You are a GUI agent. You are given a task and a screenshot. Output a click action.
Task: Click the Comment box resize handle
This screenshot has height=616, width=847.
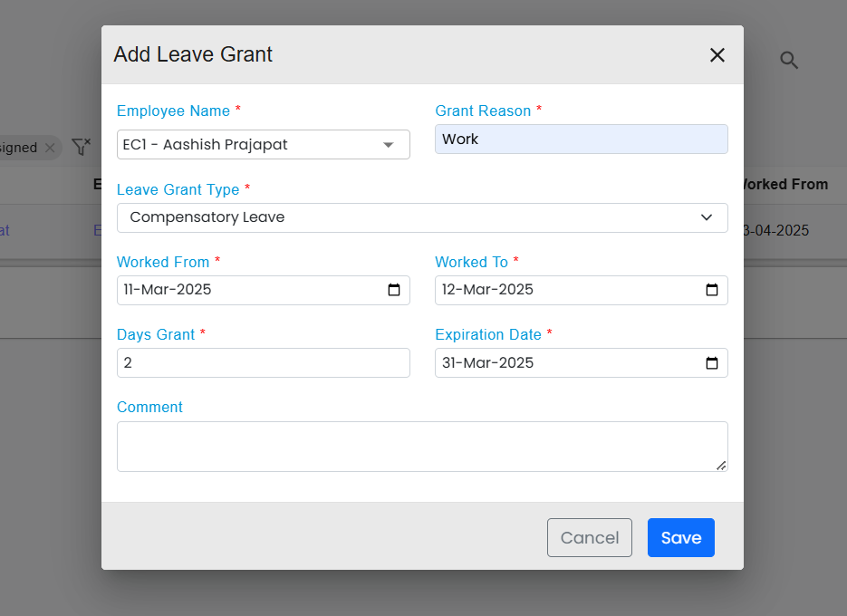[x=721, y=465]
